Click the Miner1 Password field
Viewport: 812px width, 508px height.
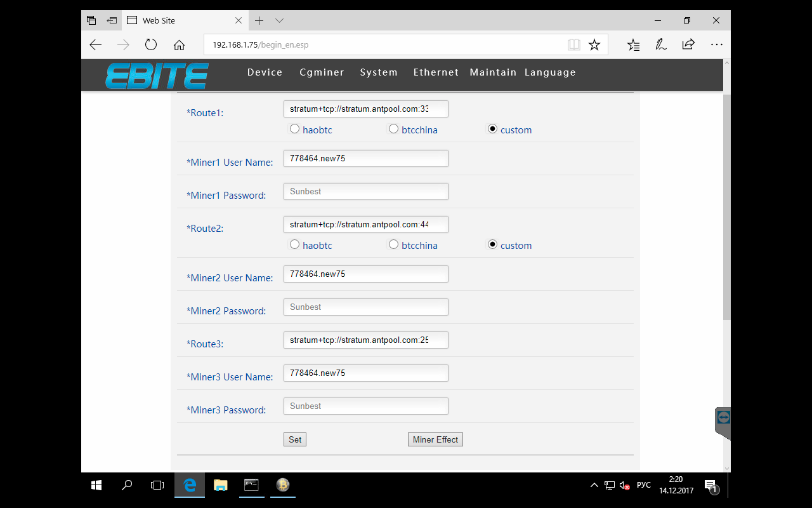coord(366,191)
